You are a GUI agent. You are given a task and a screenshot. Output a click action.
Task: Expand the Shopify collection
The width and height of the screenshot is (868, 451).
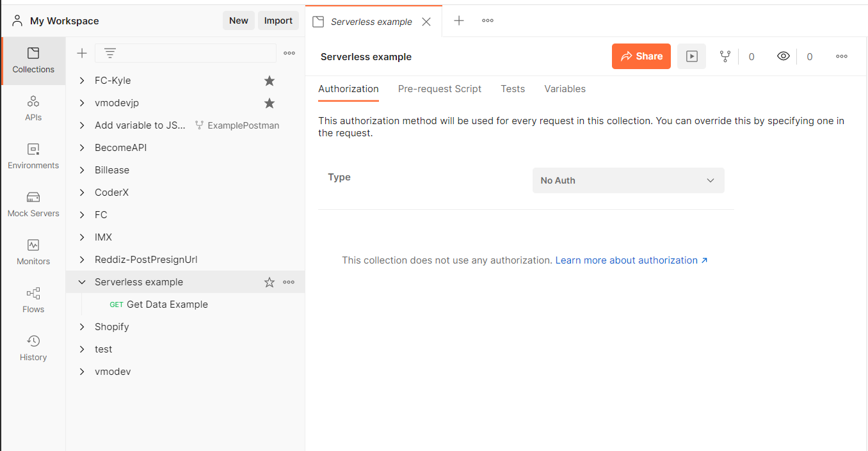pyautogui.click(x=82, y=327)
